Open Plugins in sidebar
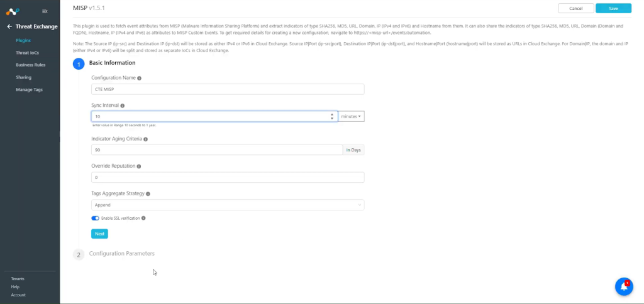 (23, 41)
